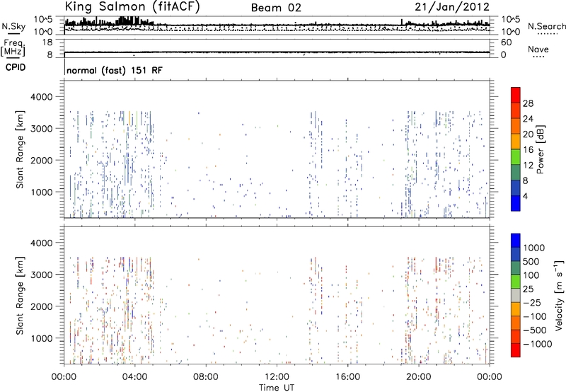Click time axis tick label '08:00'

206,377
